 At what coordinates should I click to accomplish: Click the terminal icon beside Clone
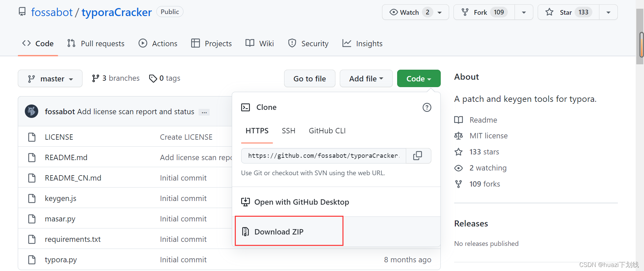pyautogui.click(x=246, y=108)
